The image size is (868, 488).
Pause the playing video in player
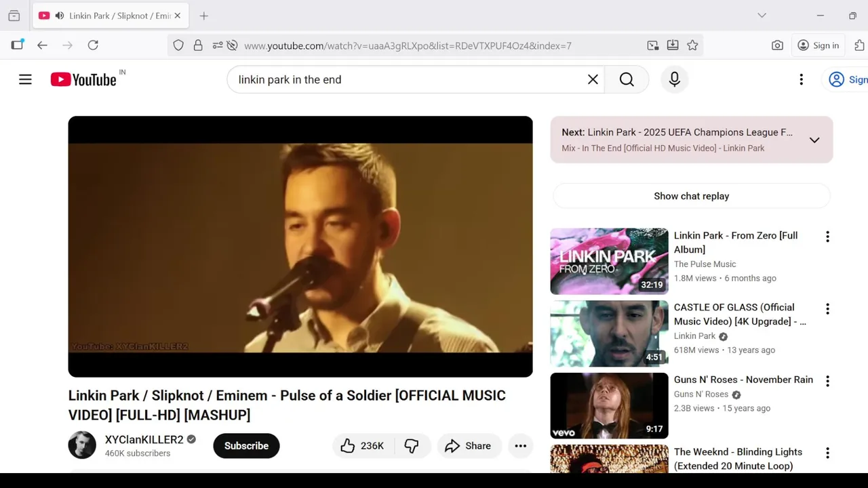(x=300, y=247)
